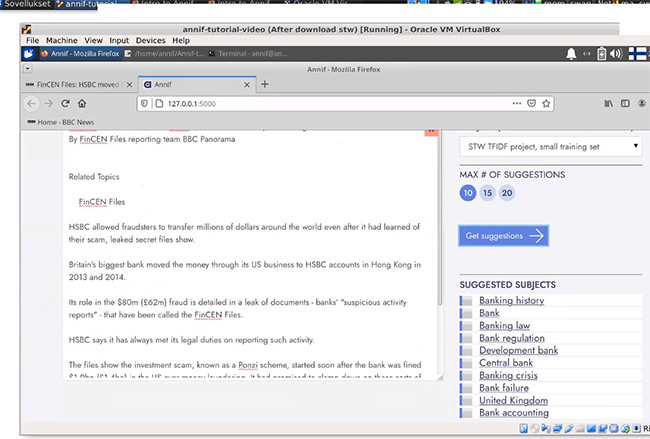Switch to the /home/annif file manager taskbar window
This screenshot has height=439, width=650.
pyautogui.click(x=164, y=53)
